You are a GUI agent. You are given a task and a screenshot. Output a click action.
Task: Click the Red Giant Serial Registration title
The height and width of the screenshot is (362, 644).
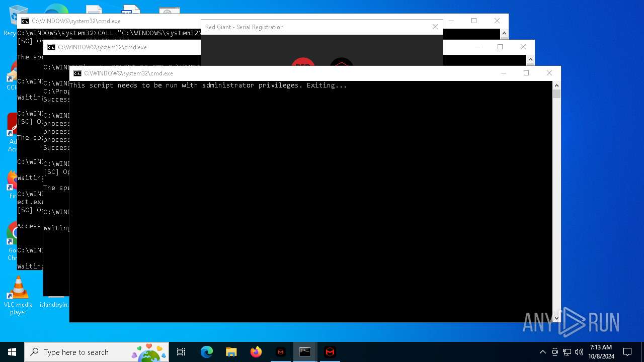click(245, 27)
